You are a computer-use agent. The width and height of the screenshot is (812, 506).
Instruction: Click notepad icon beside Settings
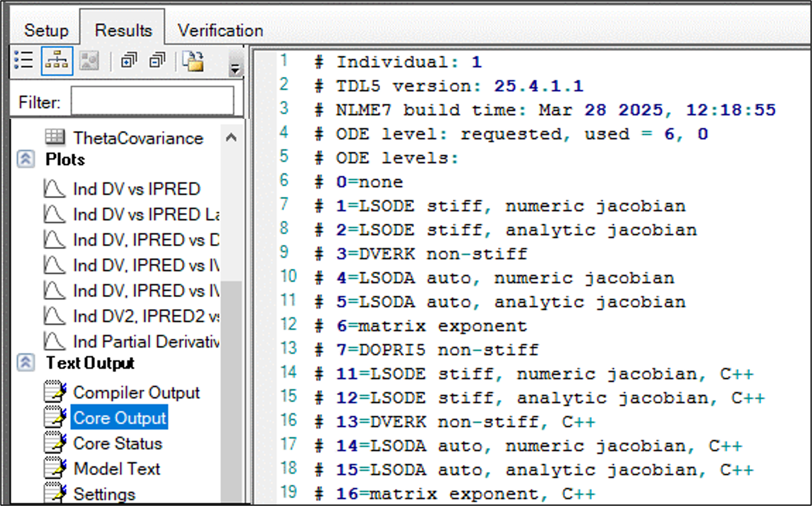pos(55,493)
